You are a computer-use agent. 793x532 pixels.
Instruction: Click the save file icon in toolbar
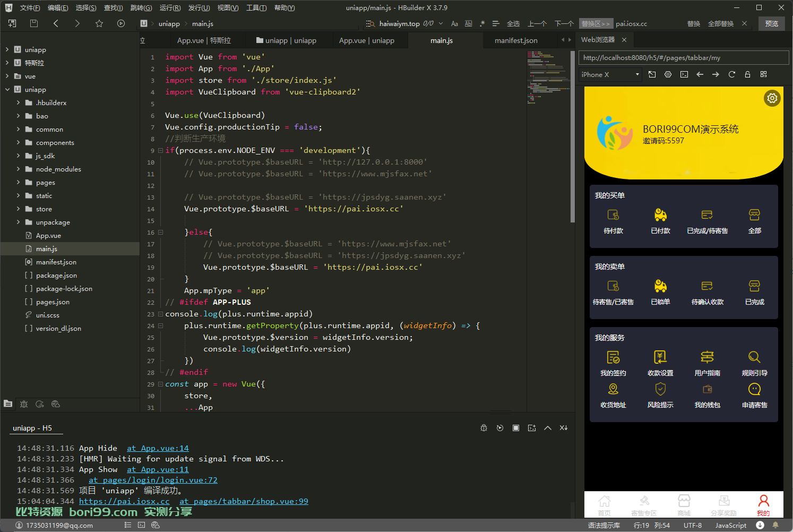[34, 23]
